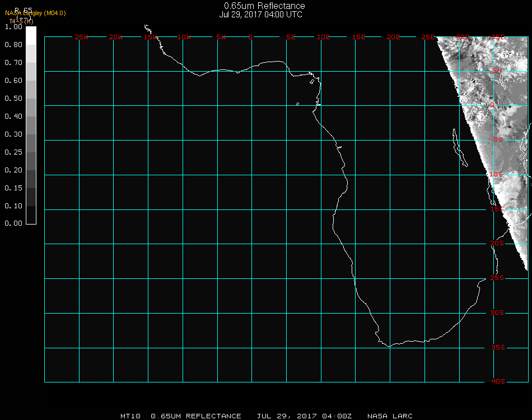The height and width of the screenshot is (420, 532).
Task: Click the 10S latitude label
Action: (496, 174)
